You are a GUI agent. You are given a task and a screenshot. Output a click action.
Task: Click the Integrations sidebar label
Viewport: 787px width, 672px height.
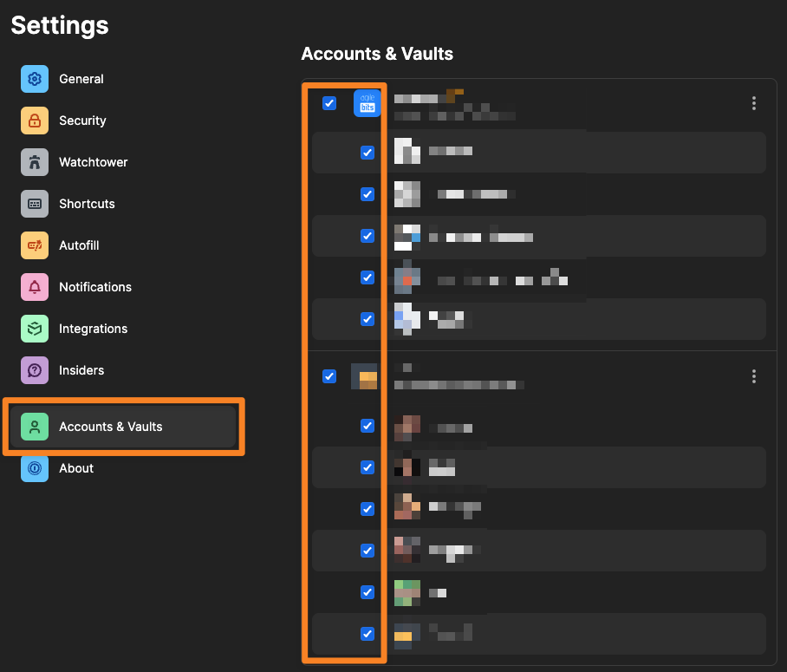[93, 329]
